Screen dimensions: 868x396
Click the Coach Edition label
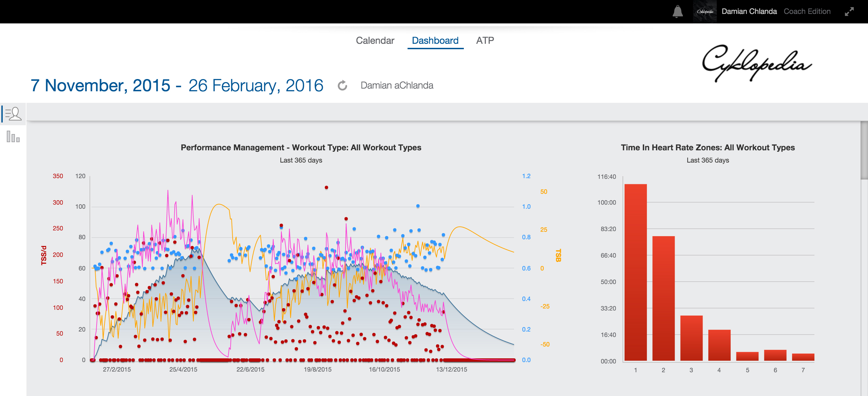click(807, 12)
